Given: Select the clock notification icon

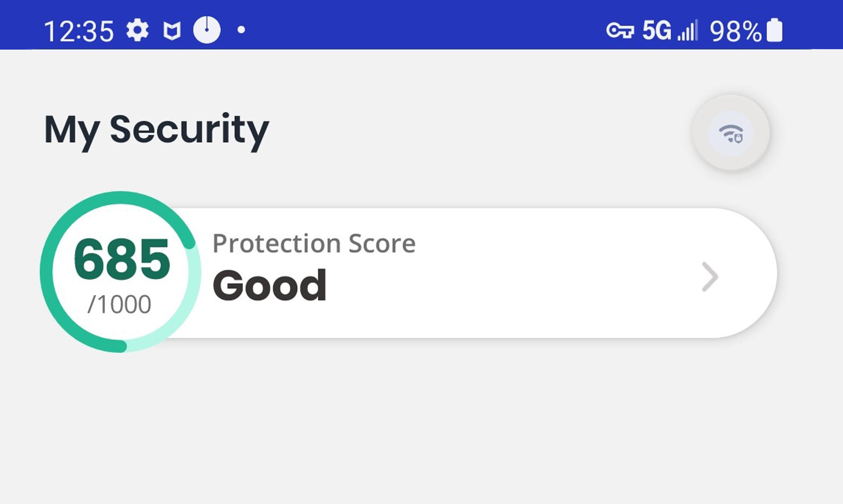Looking at the screenshot, I should tap(206, 30).
